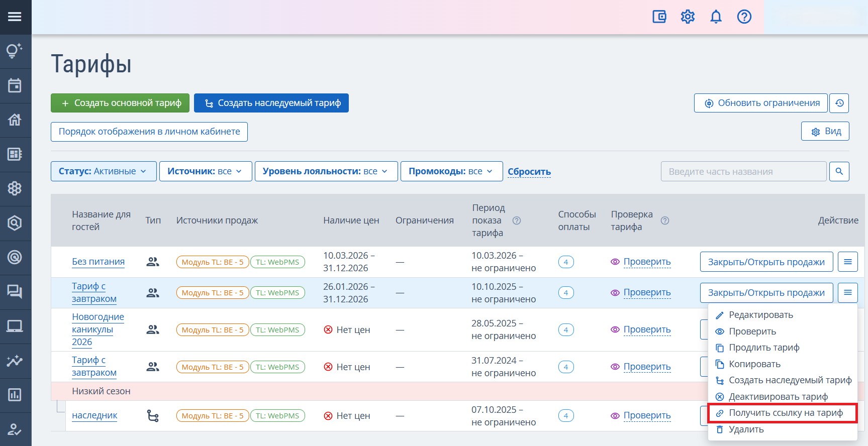
Task: Click Создать основной тариф button
Action: [x=120, y=103]
